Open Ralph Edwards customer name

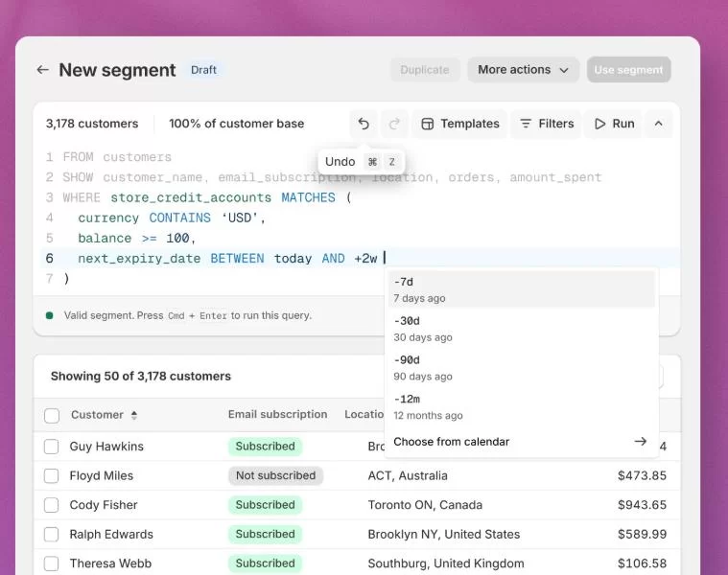(111, 534)
